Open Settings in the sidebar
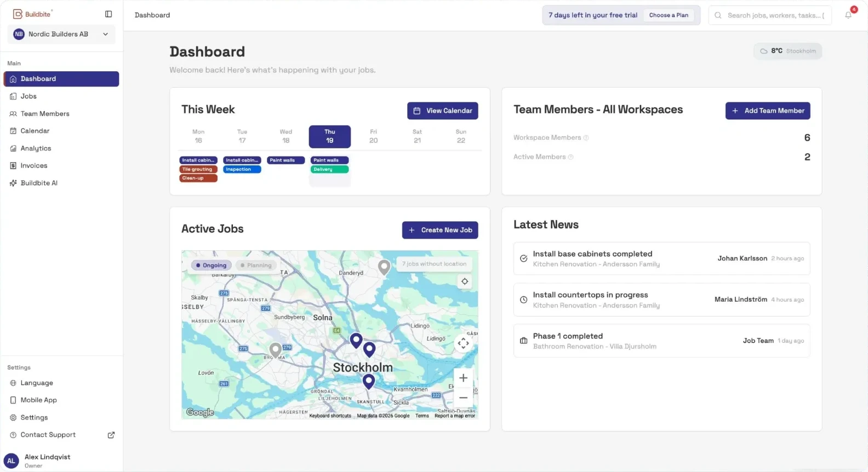This screenshot has width=868, height=472. (61, 417)
